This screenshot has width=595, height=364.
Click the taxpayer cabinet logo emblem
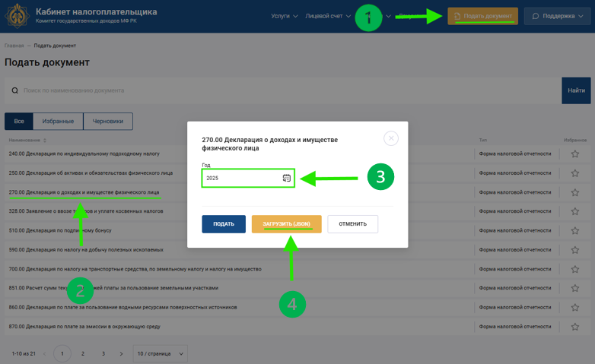pyautogui.click(x=17, y=16)
